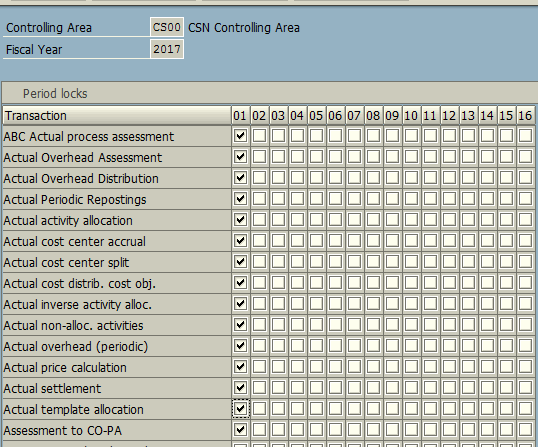Click the Fiscal Year field 2017
This screenshot has width=538, height=447.
pos(167,49)
